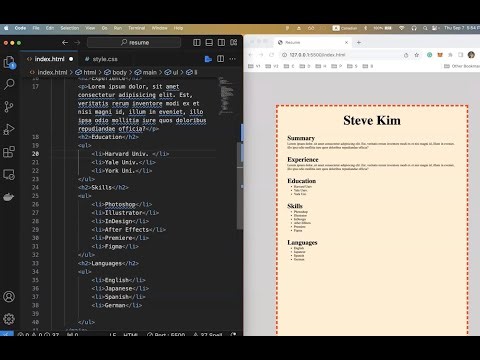
Task: Open the Search view in activity bar
Action: [9, 84]
